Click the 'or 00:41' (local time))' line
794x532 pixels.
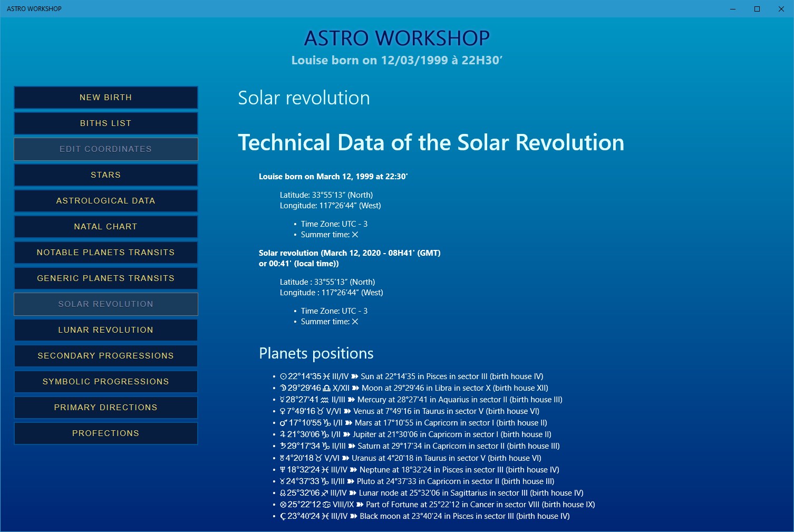pyautogui.click(x=299, y=264)
